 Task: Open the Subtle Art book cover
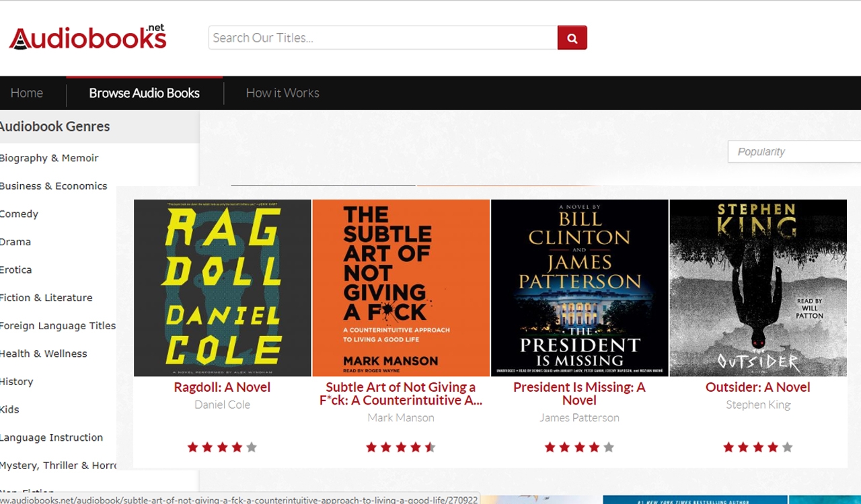pyautogui.click(x=401, y=288)
